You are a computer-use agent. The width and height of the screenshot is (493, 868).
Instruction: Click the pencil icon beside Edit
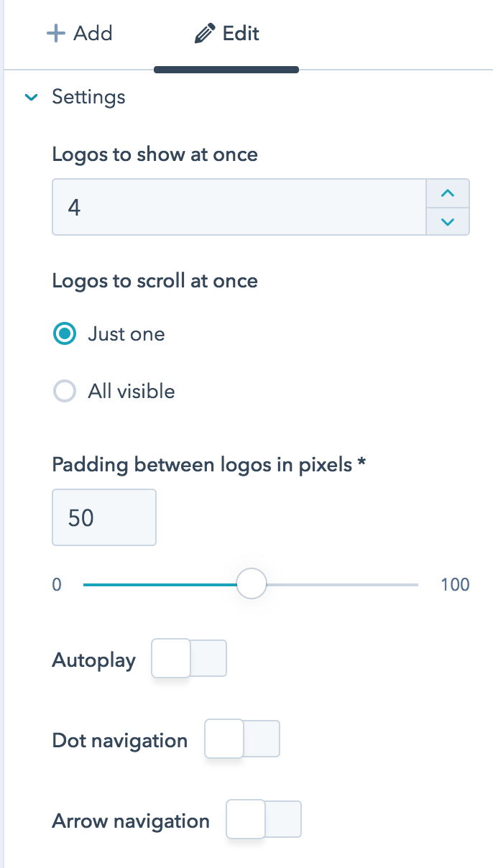point(205,34)
